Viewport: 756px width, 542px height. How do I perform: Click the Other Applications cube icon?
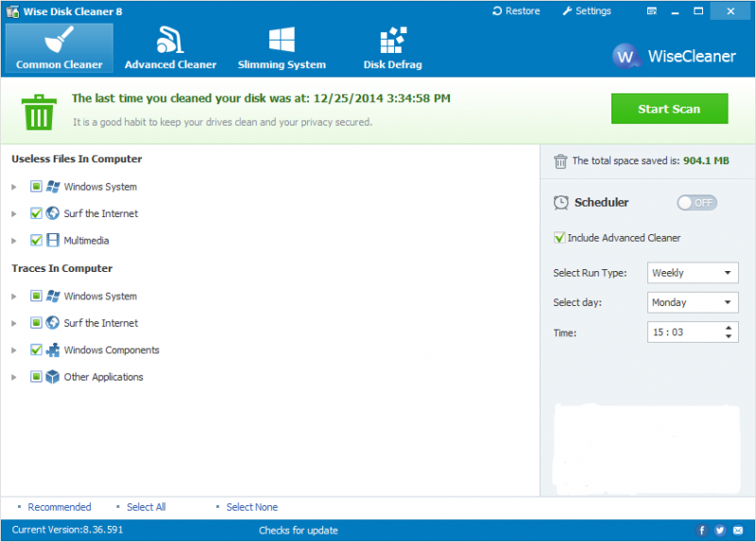tap(53, 377)
